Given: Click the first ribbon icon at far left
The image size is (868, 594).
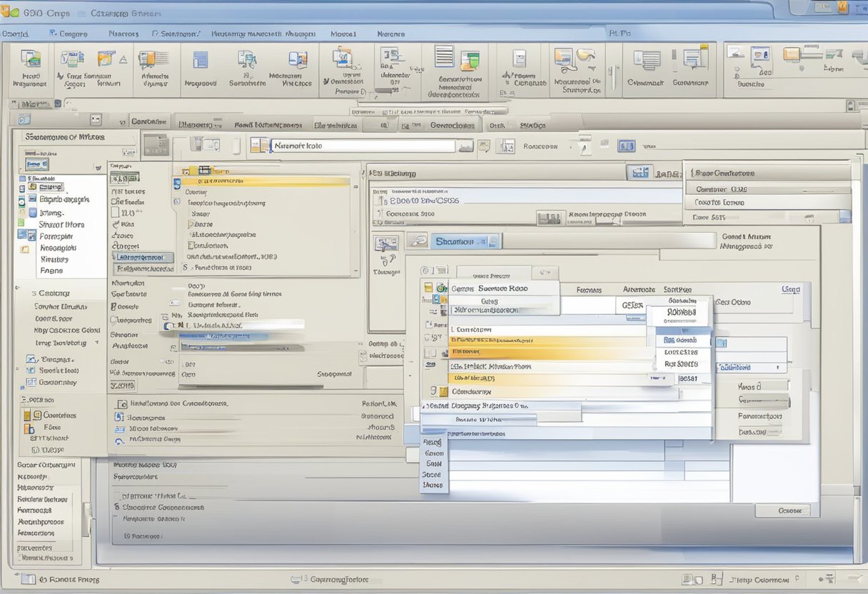Looking at the screenshot, I should 30,60.
